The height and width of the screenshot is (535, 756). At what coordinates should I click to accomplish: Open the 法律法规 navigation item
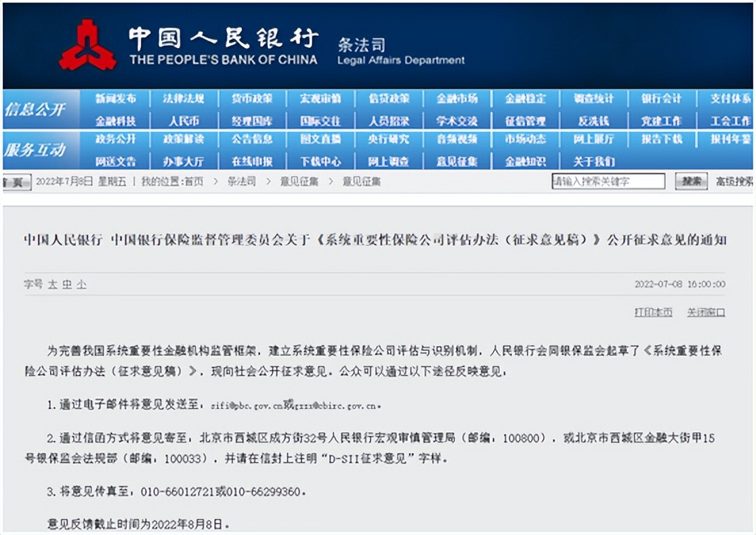pyautogui.click(x=184, y=99)
